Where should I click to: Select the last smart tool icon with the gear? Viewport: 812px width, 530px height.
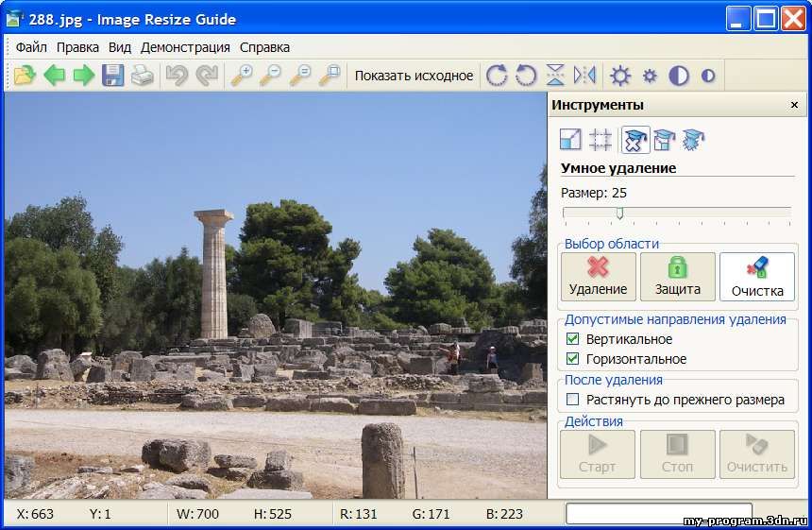point(693,140)
